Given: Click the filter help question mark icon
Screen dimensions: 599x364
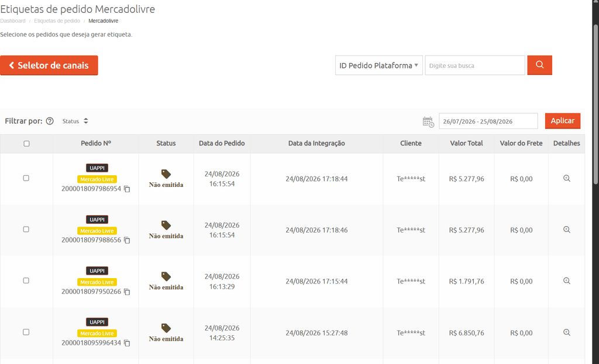Looking at the screenshot, I should pyautogui.click(x=50, y=121).
